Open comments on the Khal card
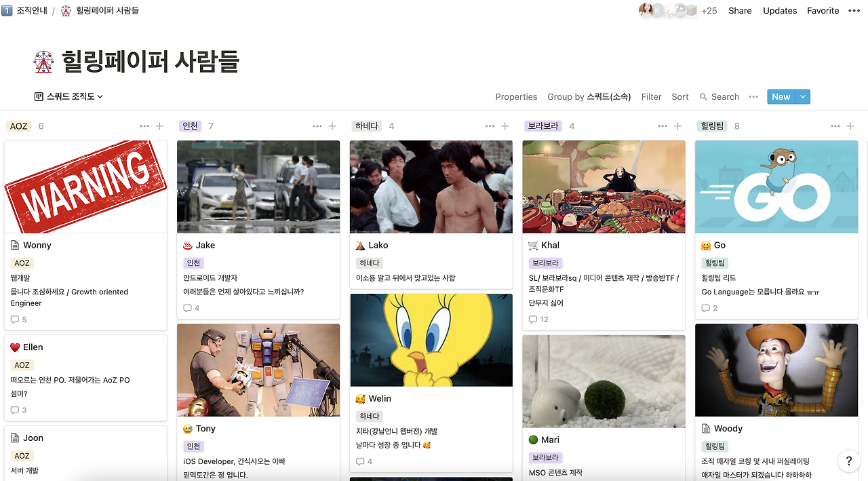868x481 pixels. [540, 319]
